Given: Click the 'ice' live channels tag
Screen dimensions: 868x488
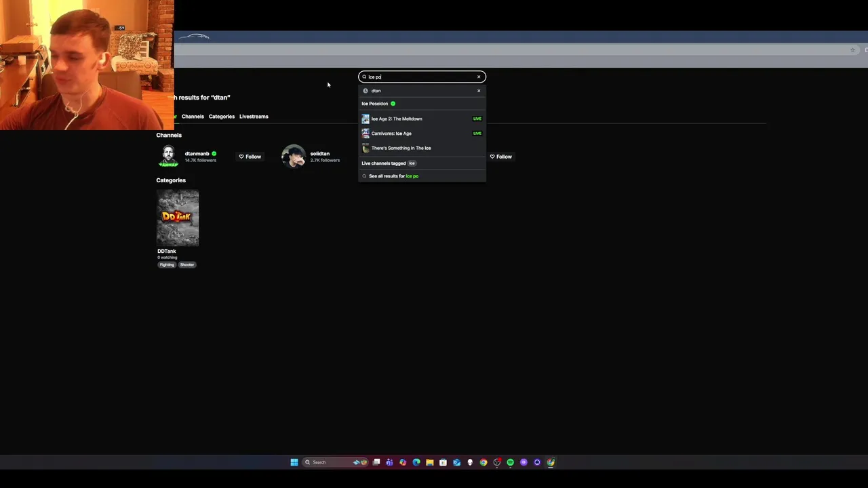Looking at the screenshot, I should pyautogui.click(x=412, y=163).
